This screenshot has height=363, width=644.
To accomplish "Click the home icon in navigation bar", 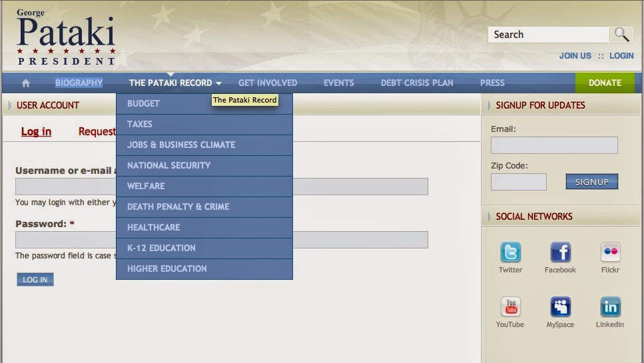I will coord(26,83).
